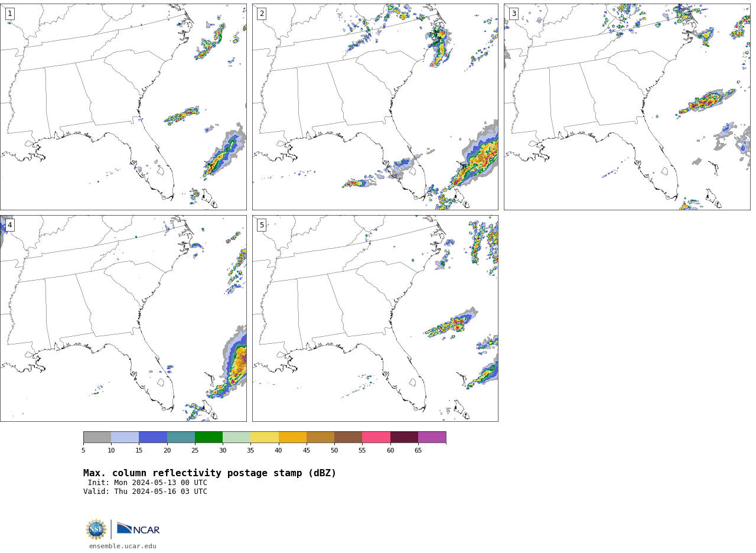Image resolution: width=756 pixels, height=553 pixels.
Task: Click the NCAR logo
Action: point(138,529)
